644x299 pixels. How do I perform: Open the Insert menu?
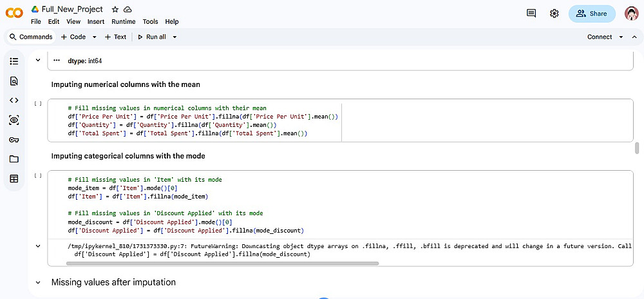96,22
